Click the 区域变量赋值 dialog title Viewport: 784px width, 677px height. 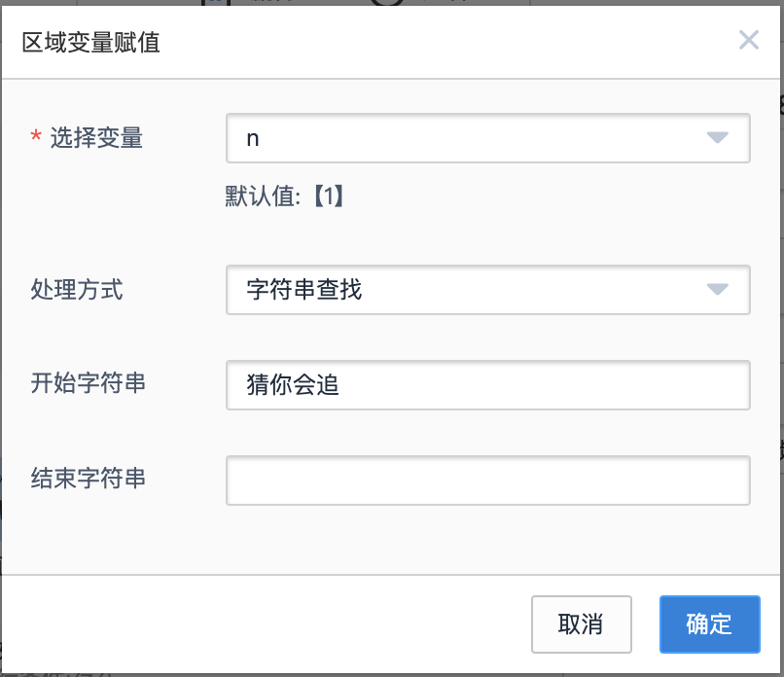(x=90, y=42)
